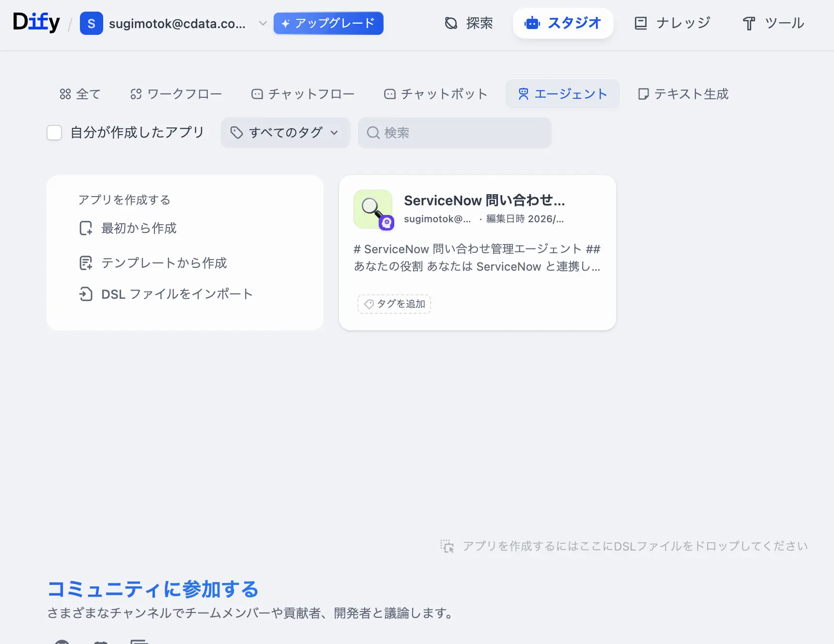Screen dimensions: 834x644
Task: Click sugimotok@... author on ServiceNow card
Action: click(x=437, y=219)
